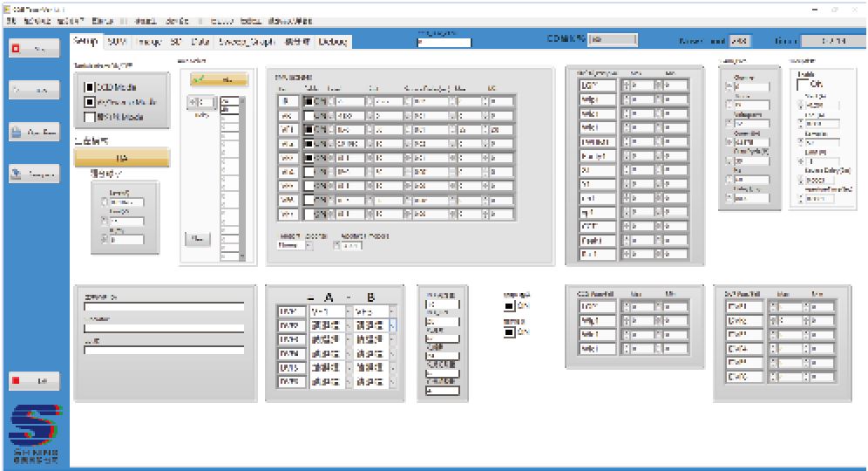Image resolution: width=868 pixels, height=471 pixels.
Task: Click the export icon on fourth sidebar button
Action: coord(16,174)
